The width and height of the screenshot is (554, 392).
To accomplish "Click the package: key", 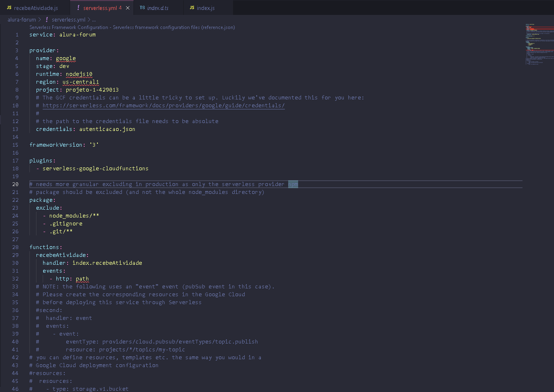I will click(43, 200).
